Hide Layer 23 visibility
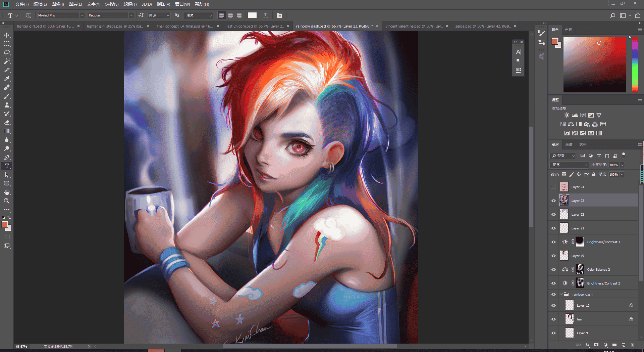This screenshot has height=352, width=644. point(553,201)
